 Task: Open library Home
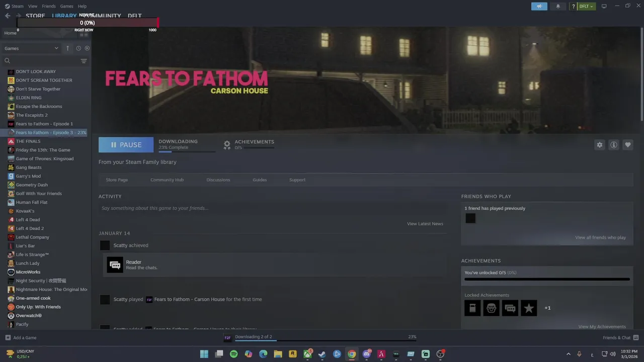coord(11,33)
